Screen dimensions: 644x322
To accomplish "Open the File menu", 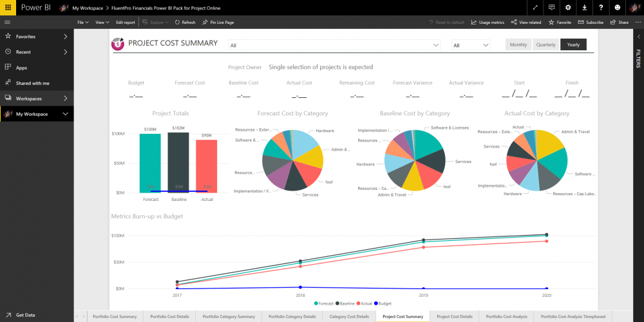I will [x=83, y=22].
